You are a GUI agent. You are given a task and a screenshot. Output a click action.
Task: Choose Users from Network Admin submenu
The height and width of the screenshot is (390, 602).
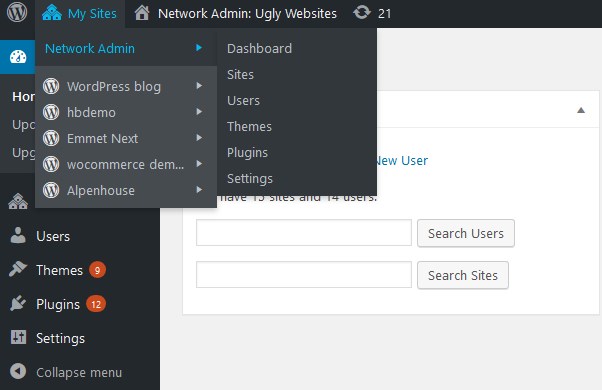[x=243, y=101]
